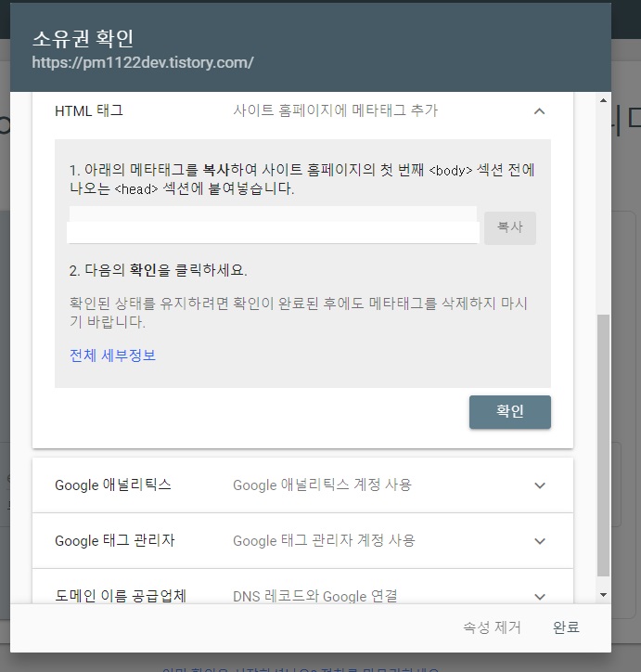This screenshot has height=672, width=641.
Task: Click the 완료 button
Action: [566, 627]
